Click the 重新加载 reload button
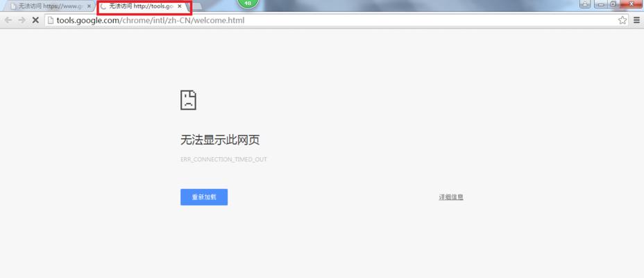Screen dimensions: 644x278 pyautogui.click(x=204, y=197)
